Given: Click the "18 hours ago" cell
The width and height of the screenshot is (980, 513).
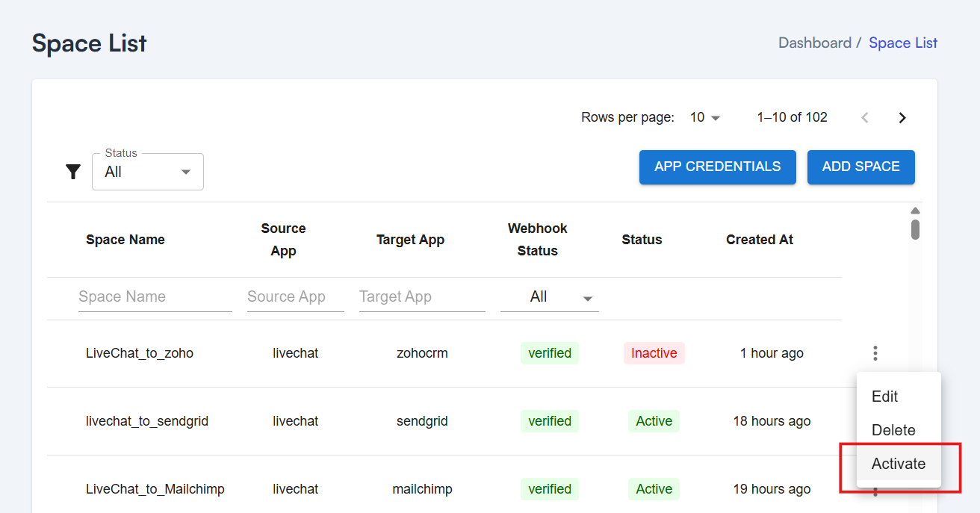Looking at the screenshot, I should [x=772, y=421].
